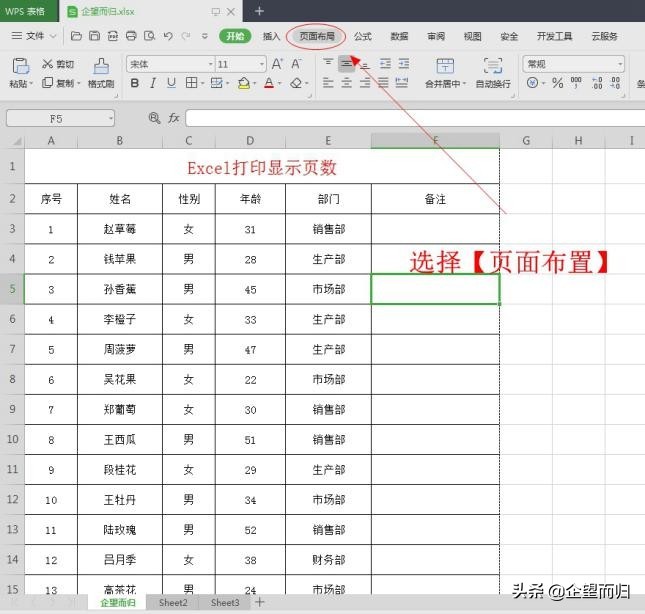This screenshot has height=614, width=645.
Task: Click the currency format icon
Action: pyautogui.click(x=532, y=83)
